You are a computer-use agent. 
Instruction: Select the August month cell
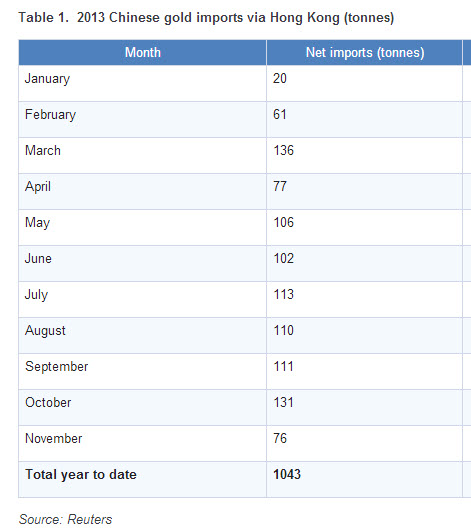[143, 335]
